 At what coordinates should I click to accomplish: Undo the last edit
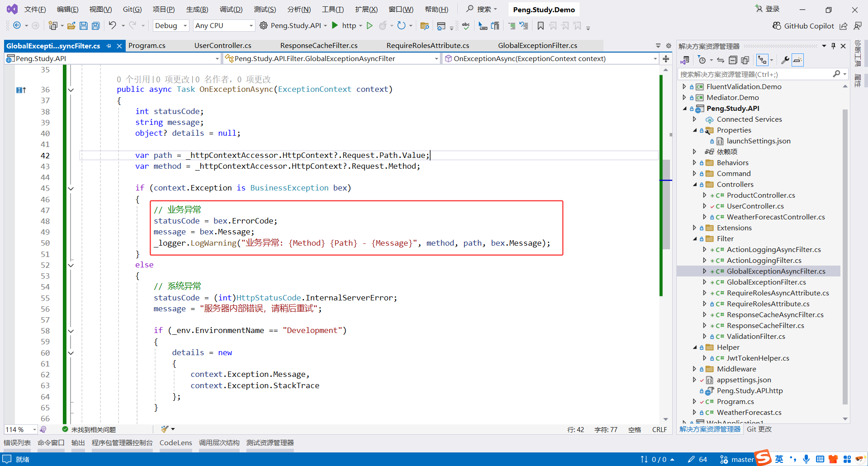point(113,25)
